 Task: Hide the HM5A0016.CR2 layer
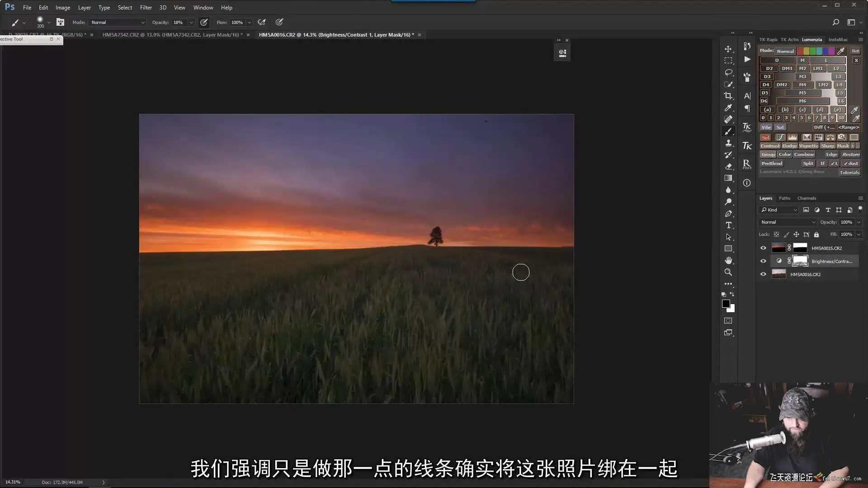(x=763, y=274)
